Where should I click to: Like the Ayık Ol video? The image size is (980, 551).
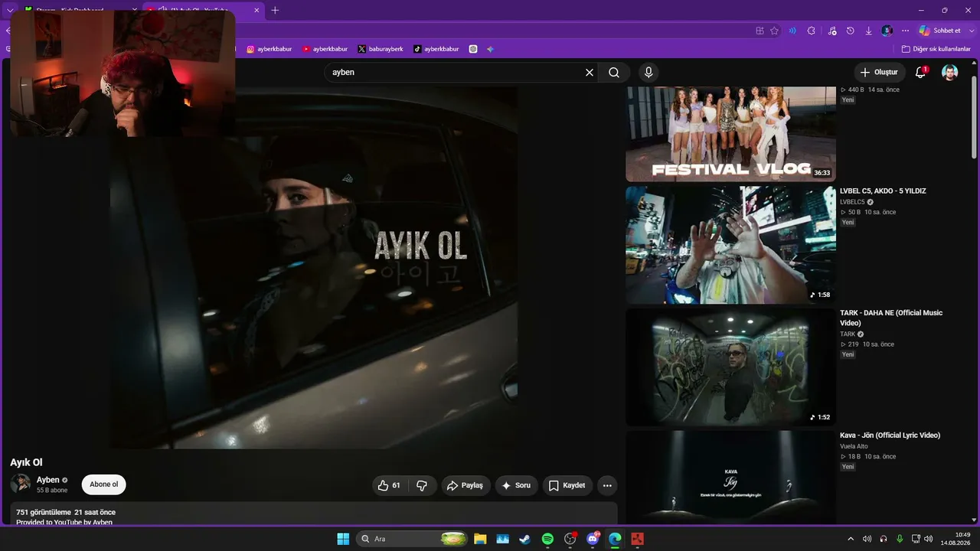[389, 485]
